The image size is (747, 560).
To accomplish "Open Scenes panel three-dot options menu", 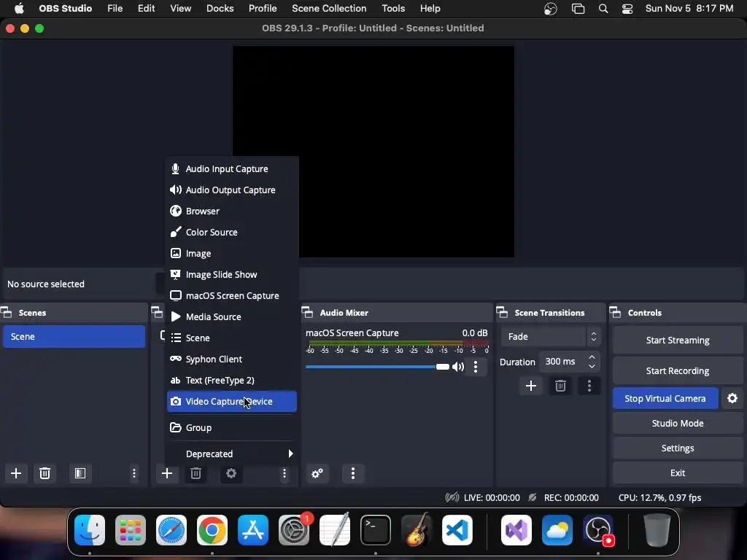I will [x=134, y=473].
